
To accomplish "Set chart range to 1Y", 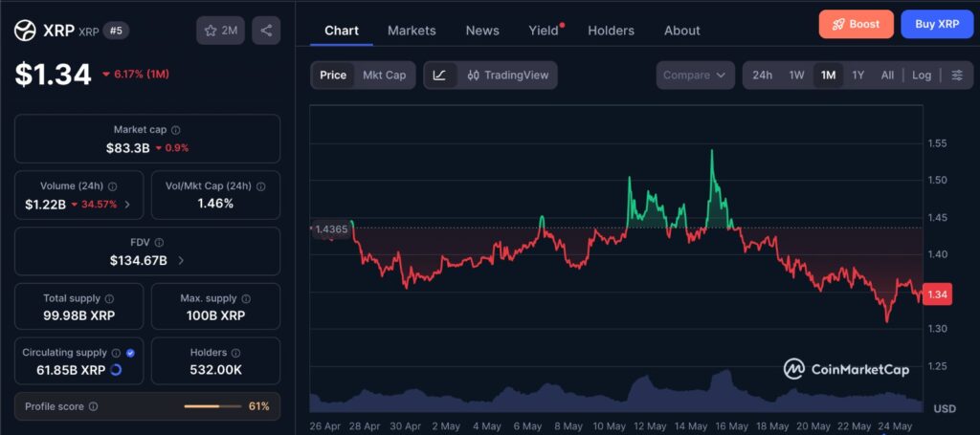I will pos(858,75).
